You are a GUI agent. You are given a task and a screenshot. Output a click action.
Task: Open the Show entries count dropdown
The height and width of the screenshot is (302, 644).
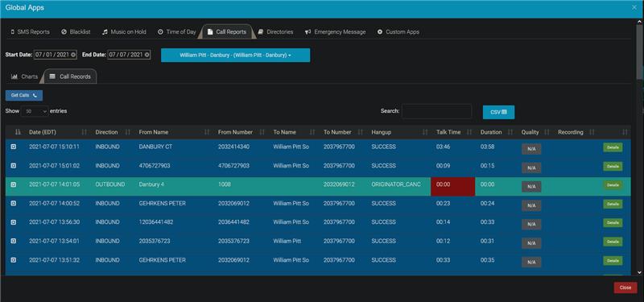coord(35,111)
